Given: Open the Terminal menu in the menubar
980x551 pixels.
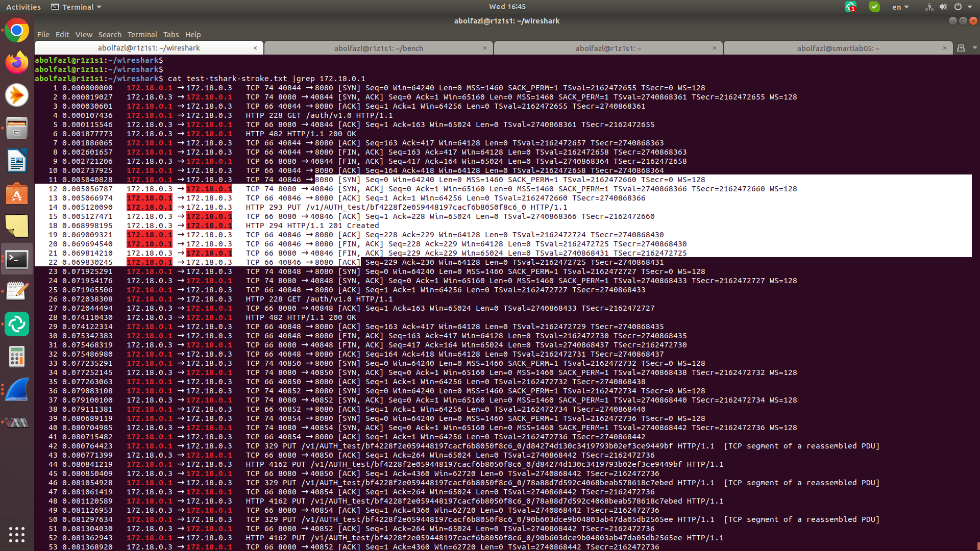Looking at the screenshot, I should (142, 35).
